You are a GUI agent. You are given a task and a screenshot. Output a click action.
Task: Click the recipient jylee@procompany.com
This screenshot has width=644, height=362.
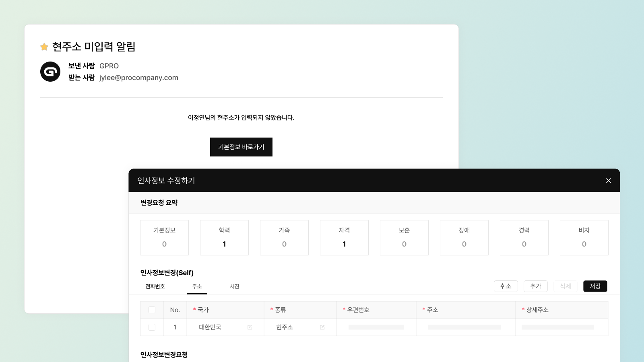click(x=138, y=78)
